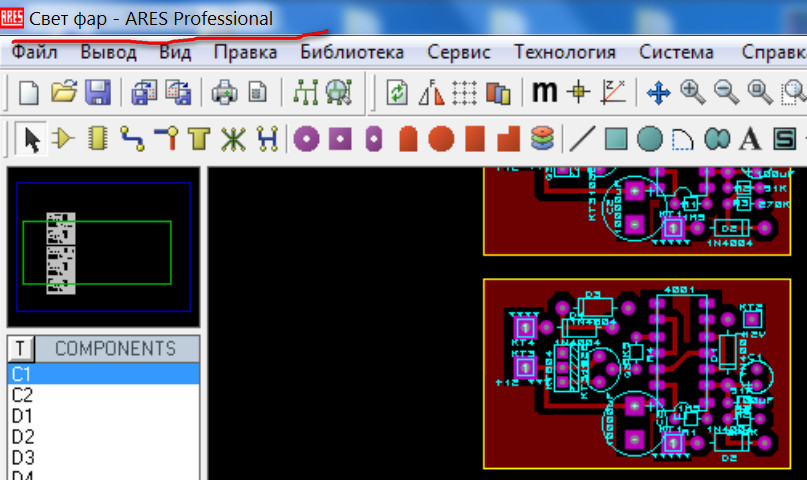Select the Package mode chip icon

(97, 139)
